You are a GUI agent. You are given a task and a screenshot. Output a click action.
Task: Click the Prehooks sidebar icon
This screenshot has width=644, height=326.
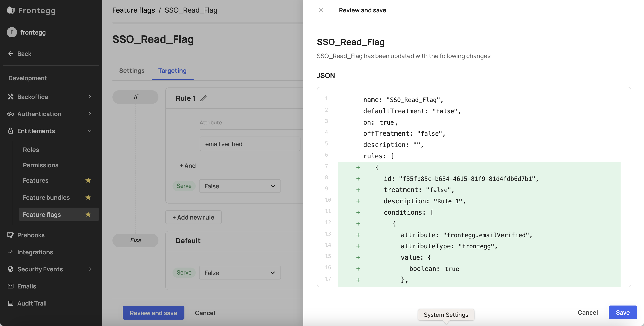tap(10, 235)
